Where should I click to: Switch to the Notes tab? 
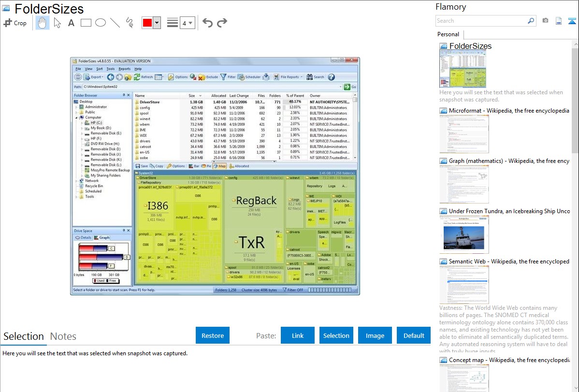(63, 336)
